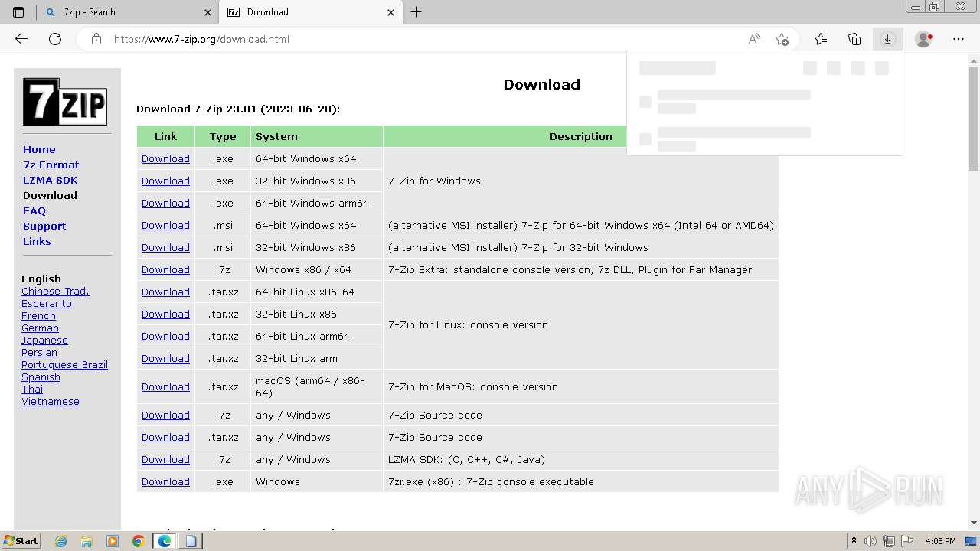This screenshot has height=551, width=980.
Task: Open the browser profile avatar
Action: 924,39
